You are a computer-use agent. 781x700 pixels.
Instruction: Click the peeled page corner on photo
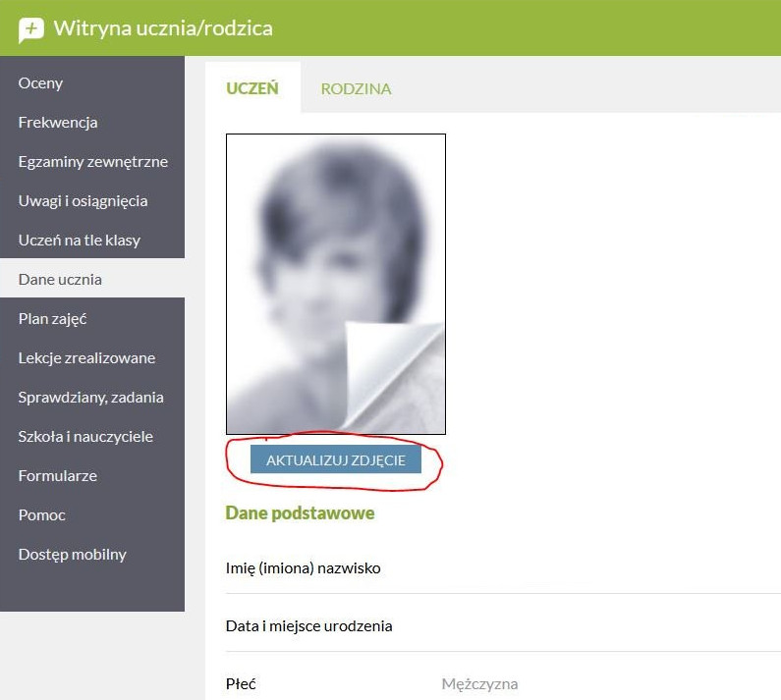pos(394,376)
